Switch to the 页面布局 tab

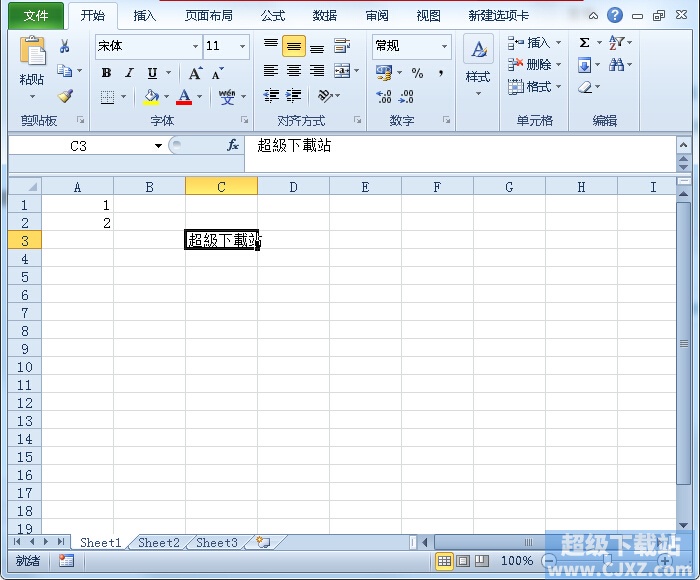point(209,16)
